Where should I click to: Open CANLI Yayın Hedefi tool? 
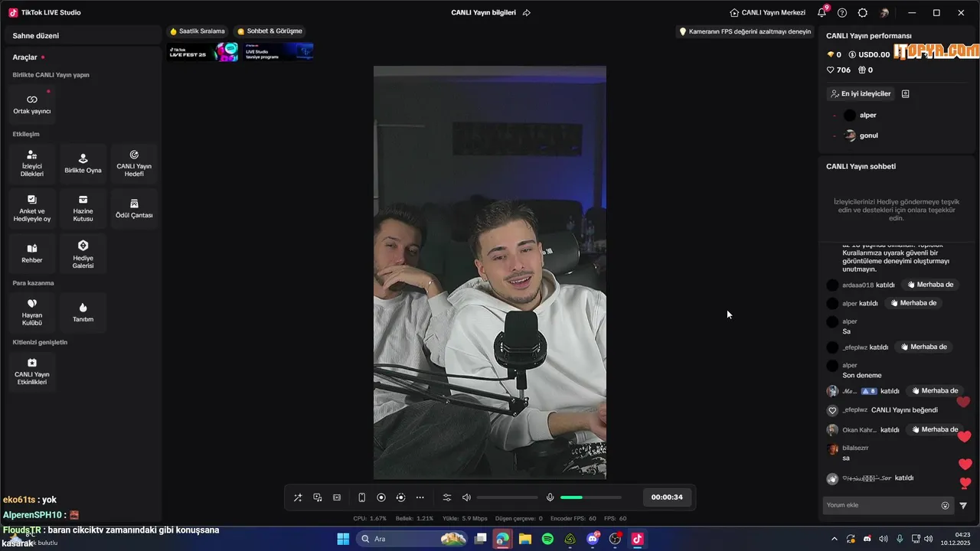134,164
